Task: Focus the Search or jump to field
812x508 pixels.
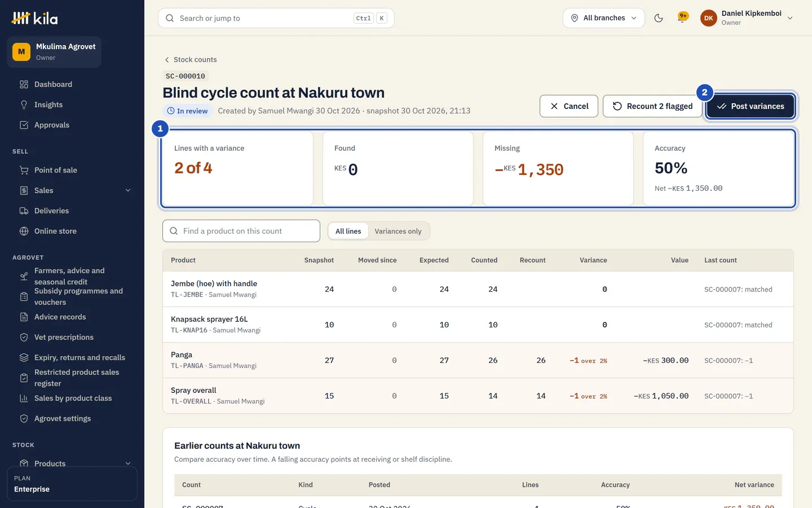Action: pyautogui.click(x=276, y=18)
